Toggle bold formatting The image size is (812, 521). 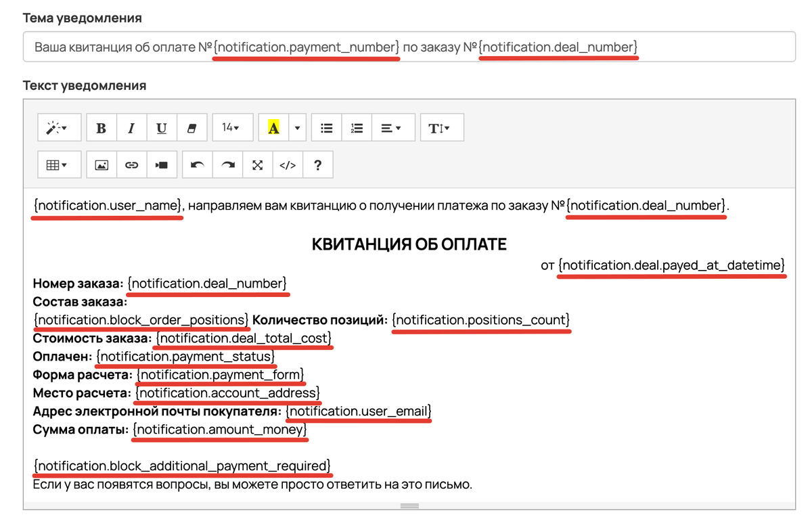tap(101, 127)
